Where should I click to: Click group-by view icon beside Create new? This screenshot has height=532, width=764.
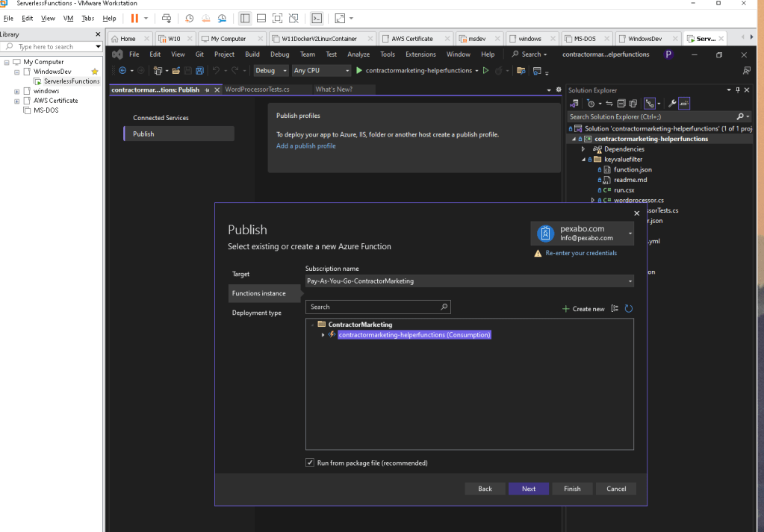click(x=615, y=309)
